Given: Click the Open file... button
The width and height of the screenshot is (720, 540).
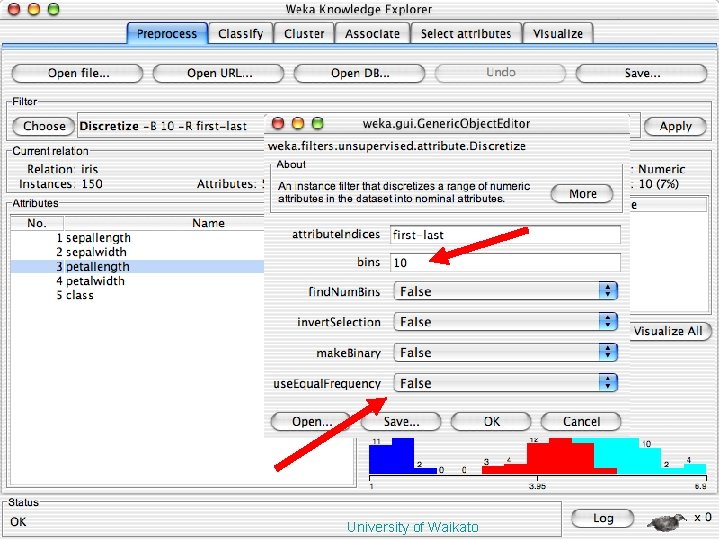Looking at the screenshot, I should pyautogui.click(x=78, y=73).
